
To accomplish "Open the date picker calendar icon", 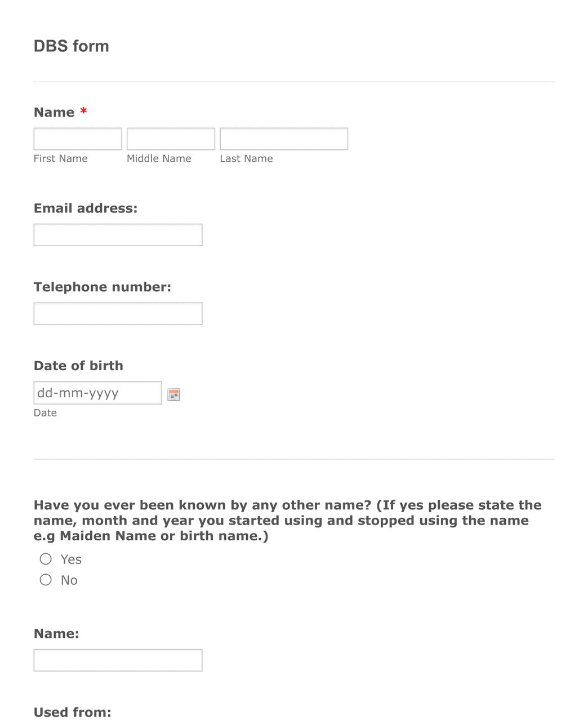I will pyautogui.click(x=174, y=394).
